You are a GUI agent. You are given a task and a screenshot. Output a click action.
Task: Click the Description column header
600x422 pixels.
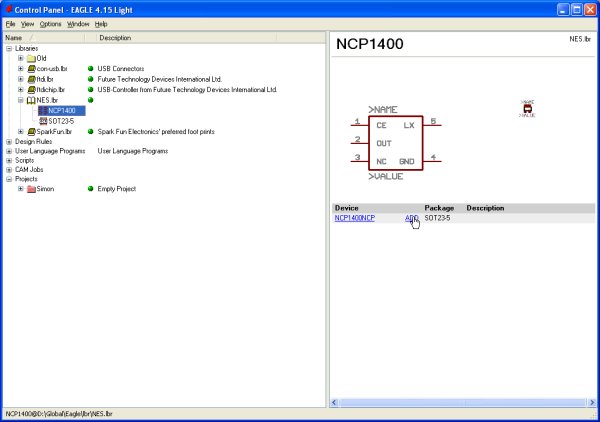coord(186,37)
